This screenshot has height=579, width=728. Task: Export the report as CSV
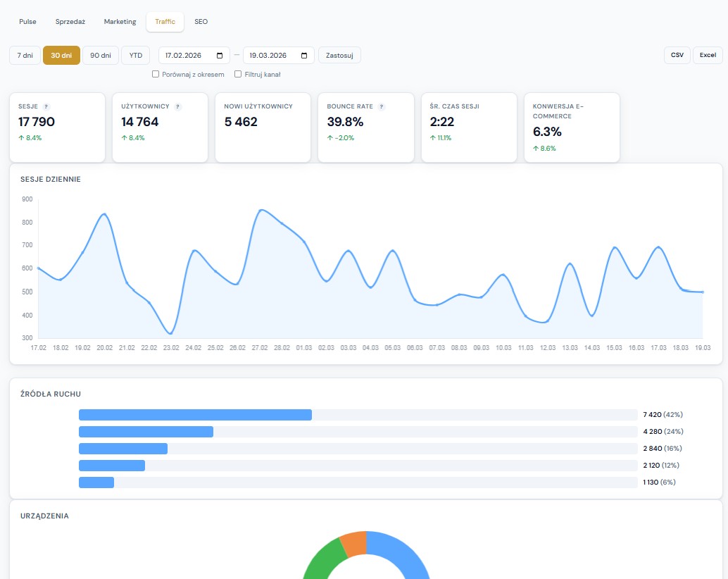pos(677,55)
